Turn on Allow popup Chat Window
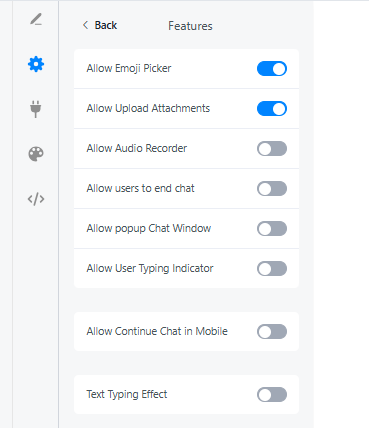The image size is (369, 428). point(272,229)
